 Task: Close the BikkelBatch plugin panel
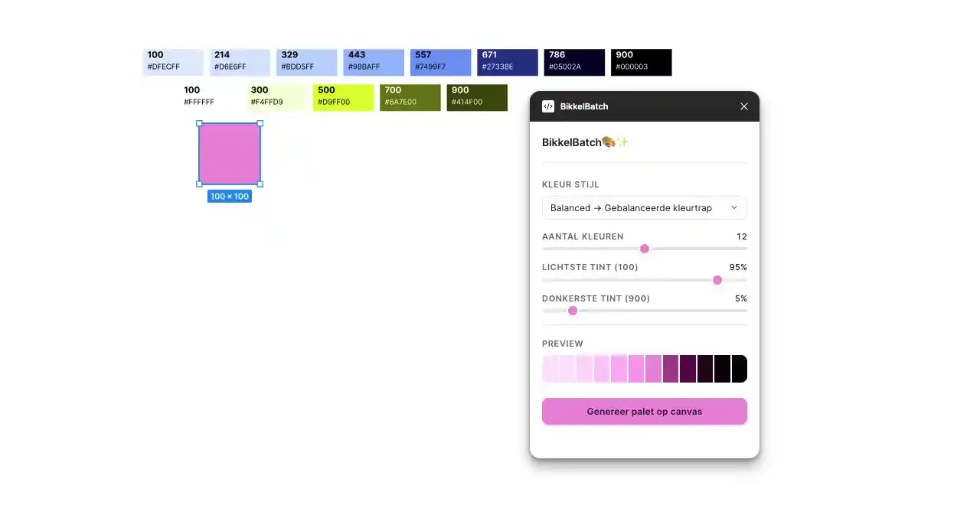click(x=743, y=106)
